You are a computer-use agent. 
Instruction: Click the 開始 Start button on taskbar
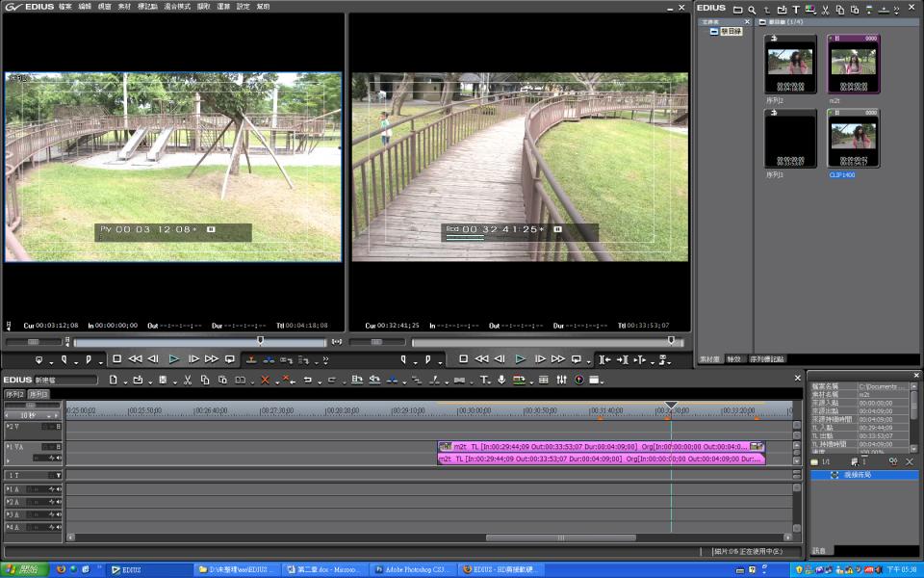pyautogui.click(x=25, y=569)
